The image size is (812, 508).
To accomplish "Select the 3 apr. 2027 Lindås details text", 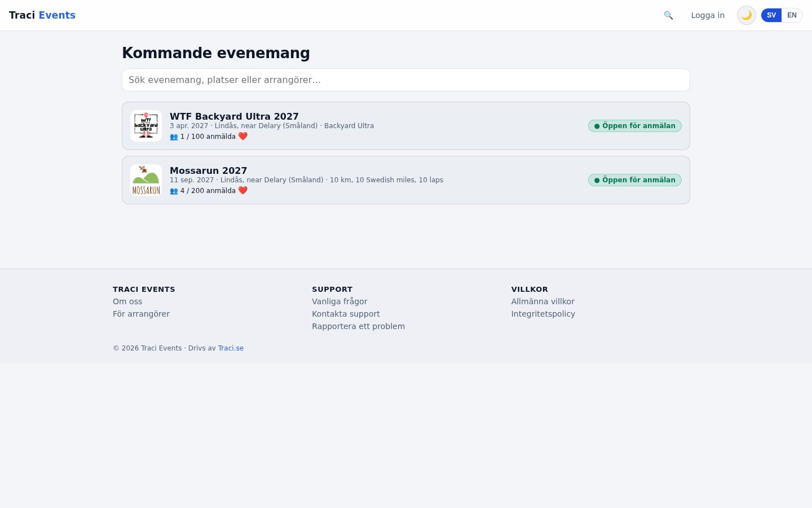I will (x=272, y=126).
